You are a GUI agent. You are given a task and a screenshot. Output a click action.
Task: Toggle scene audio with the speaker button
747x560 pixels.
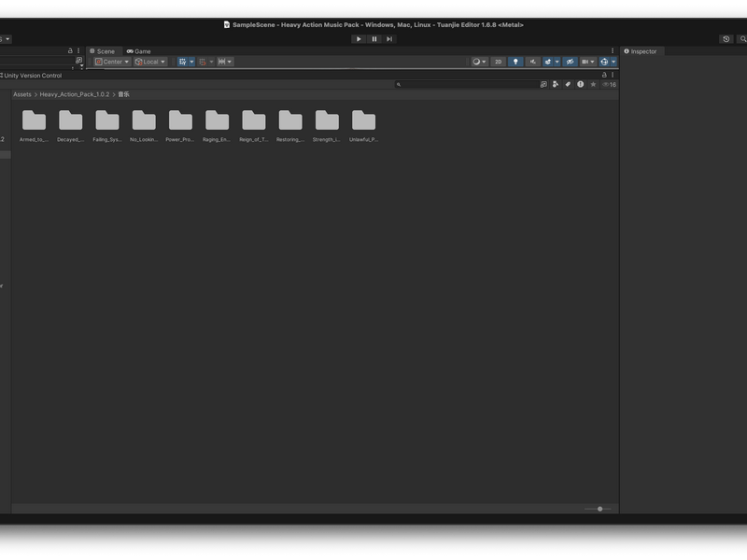point(532,62)
